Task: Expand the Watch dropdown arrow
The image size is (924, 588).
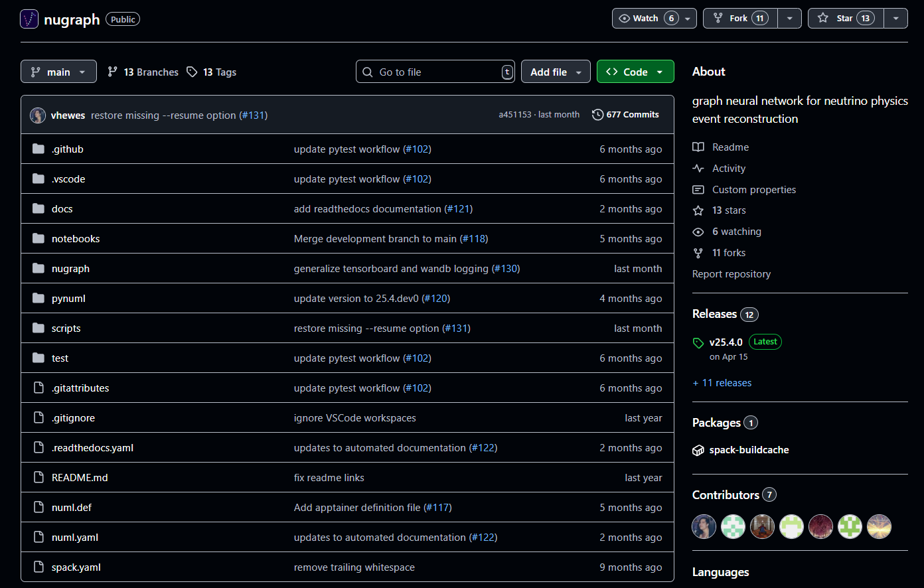Action: 688,18
